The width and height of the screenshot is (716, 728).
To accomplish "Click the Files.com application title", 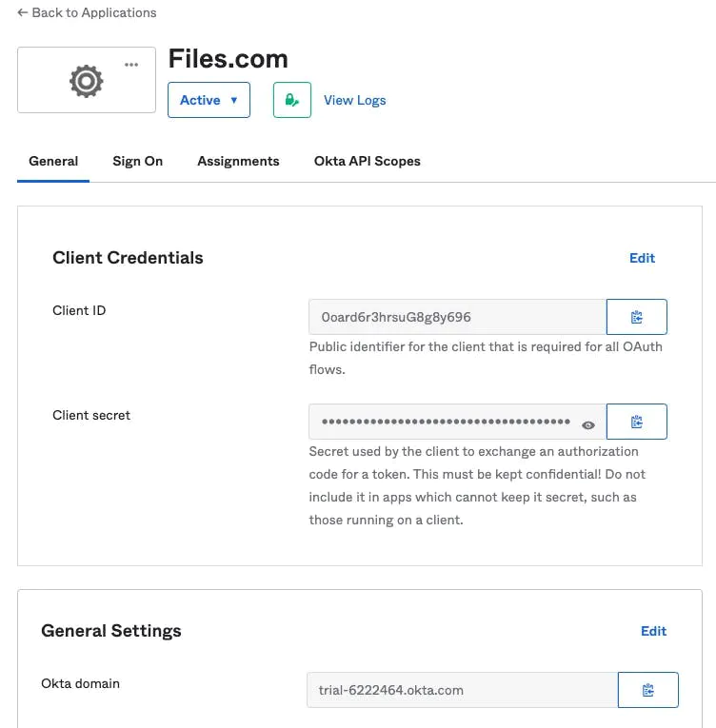I will [228, 59].
